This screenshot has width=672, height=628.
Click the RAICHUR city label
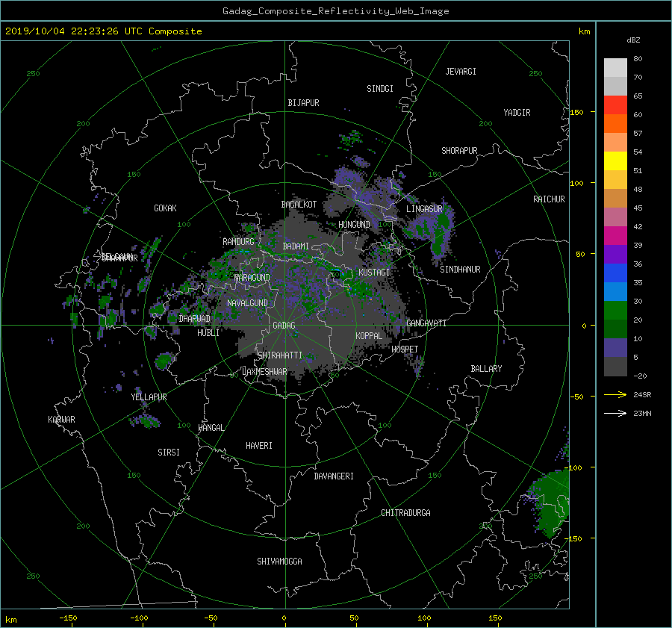click(x=549, y=199)
